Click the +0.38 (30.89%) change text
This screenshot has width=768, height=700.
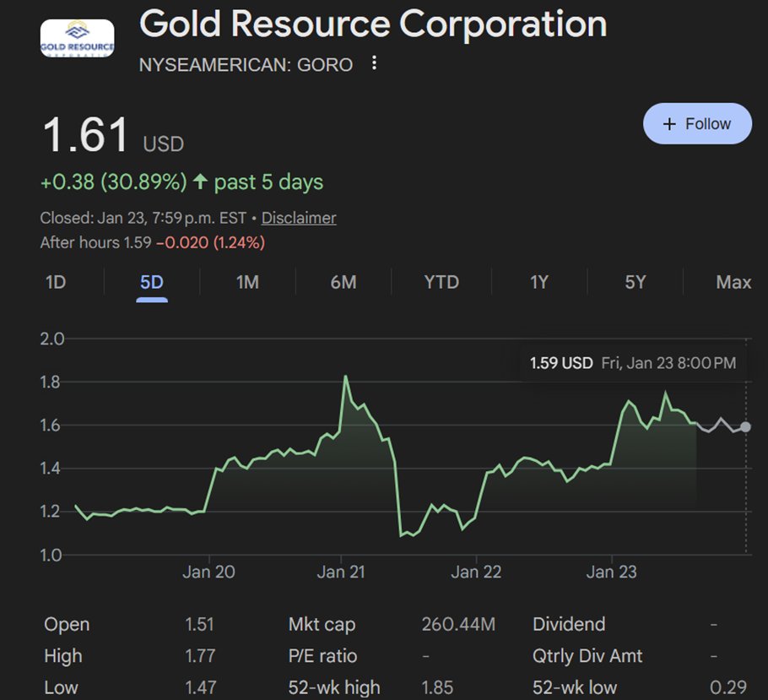(114, 182)
